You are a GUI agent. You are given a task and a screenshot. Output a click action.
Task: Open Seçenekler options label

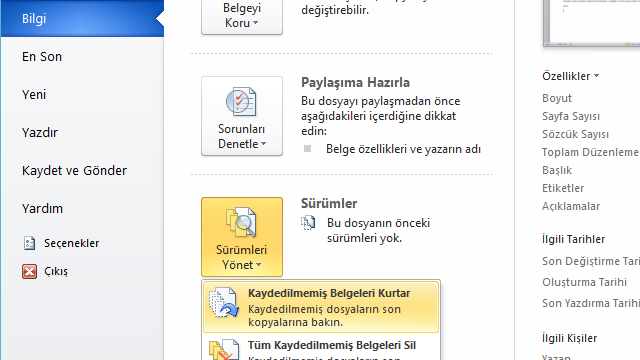pos(71,243)
